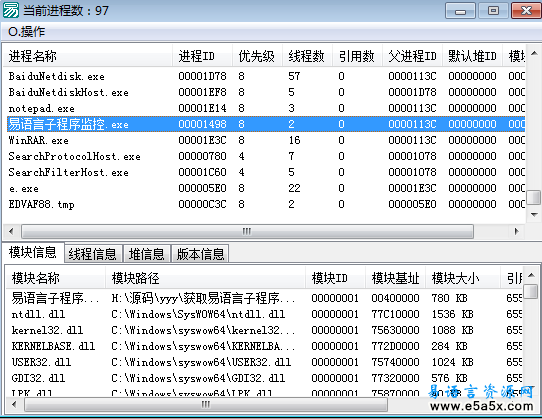Click process list scroll-right arrow
This screenshot has width=542, height=419.
tap(517, 231)
